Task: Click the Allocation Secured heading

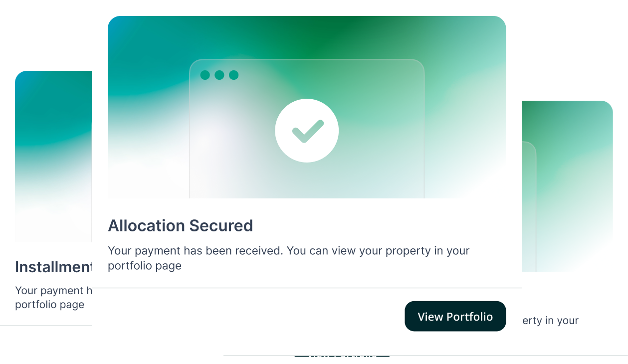Action: click(x=181, y=225)
